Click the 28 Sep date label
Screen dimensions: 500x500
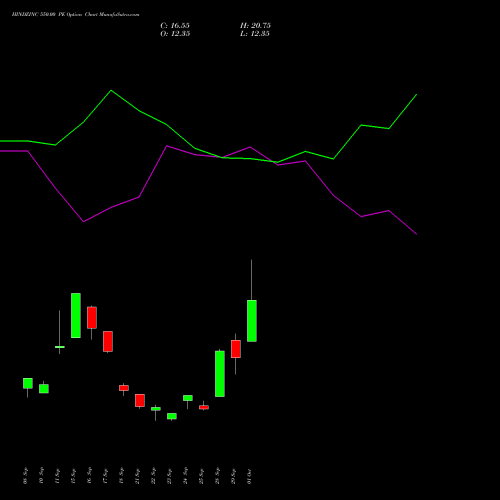click(x=218, y=476)
